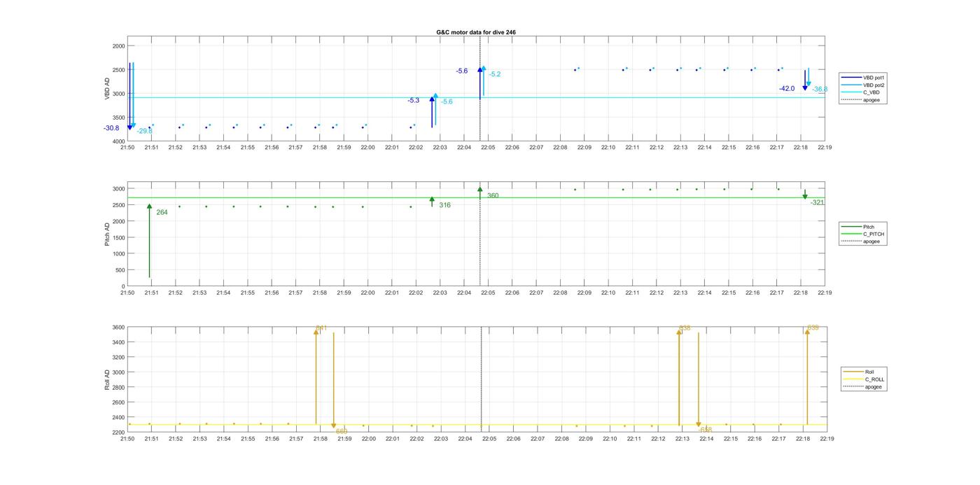Click the '4000' tick on the VBD axis
This screenshot has width=980, height=485.
[x=119, y=141]
